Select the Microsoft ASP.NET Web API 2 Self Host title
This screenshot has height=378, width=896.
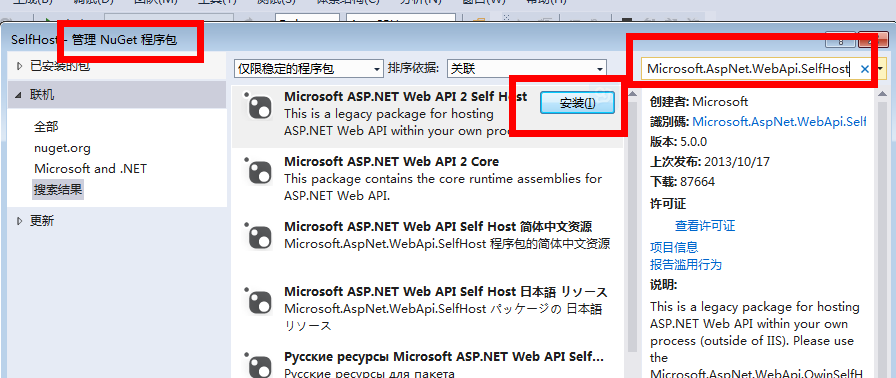406,97
